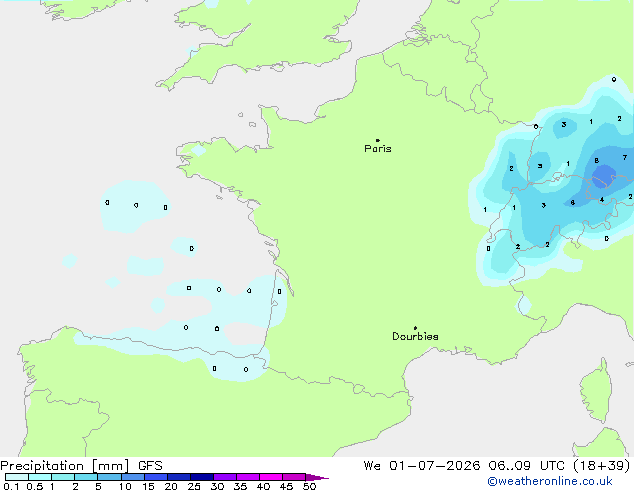
Task: Click the precipitation value '7' on map
Action: pos(625,158)
